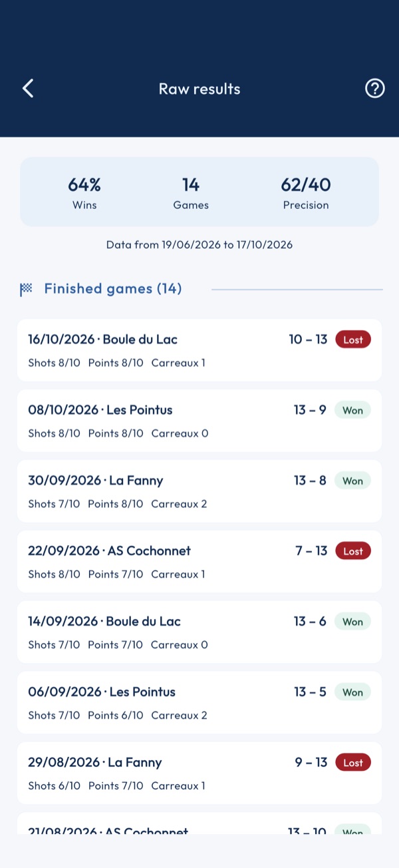This screenshot has height=868, width=399.
Task: Select the 29/08/2026 La Fanny result
Action: 199,773
